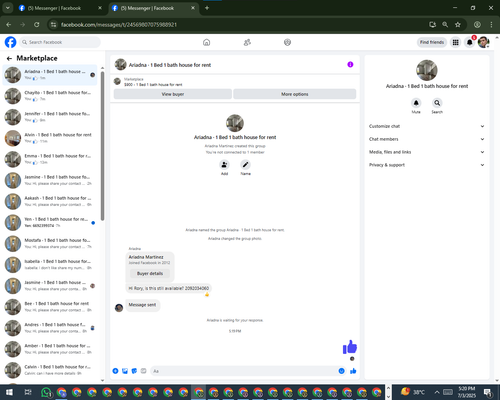Image resolution: width=500 pixels, height=400 pixels.
Task: Go back using the Marketplace arrow
Action: click(x=9, y=58)
